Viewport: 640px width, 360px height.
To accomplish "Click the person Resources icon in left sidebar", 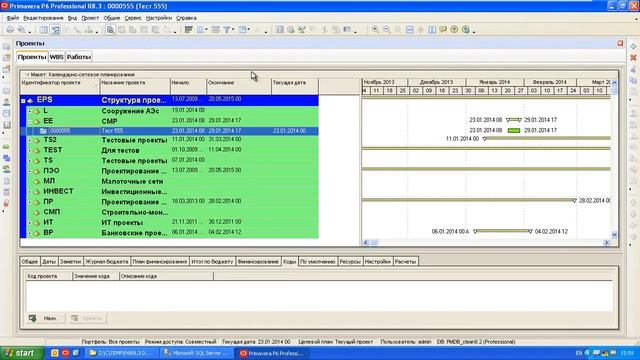I will click(7, 102).
